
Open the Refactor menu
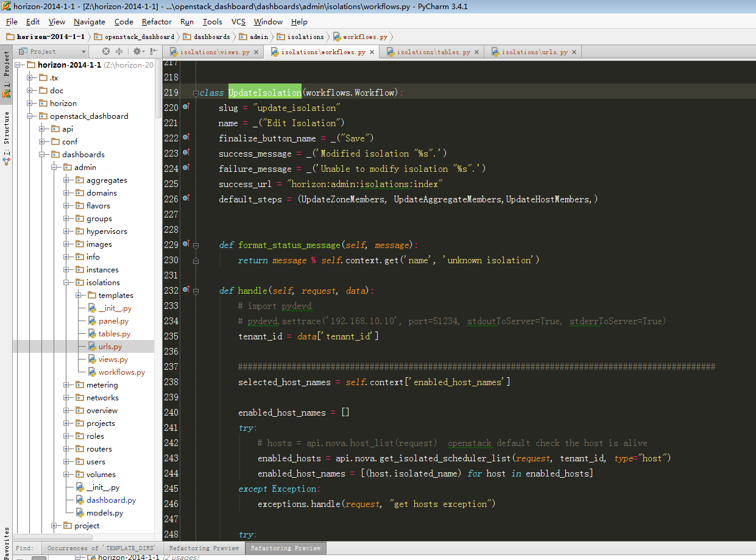click(157, 21)
